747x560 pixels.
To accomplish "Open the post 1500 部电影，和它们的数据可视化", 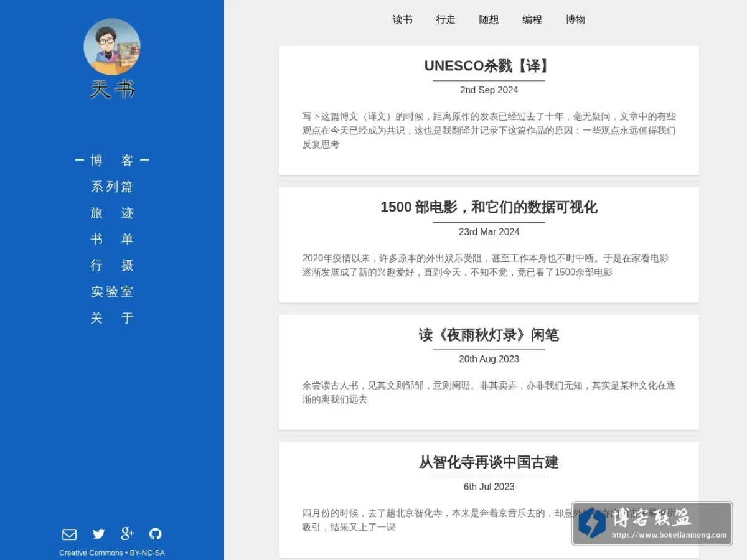I will pos(489,207).
